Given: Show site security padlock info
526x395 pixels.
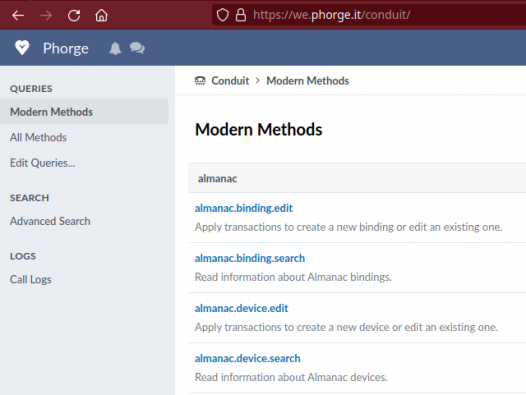Looking at the screenshot, I should pos(241,15).
